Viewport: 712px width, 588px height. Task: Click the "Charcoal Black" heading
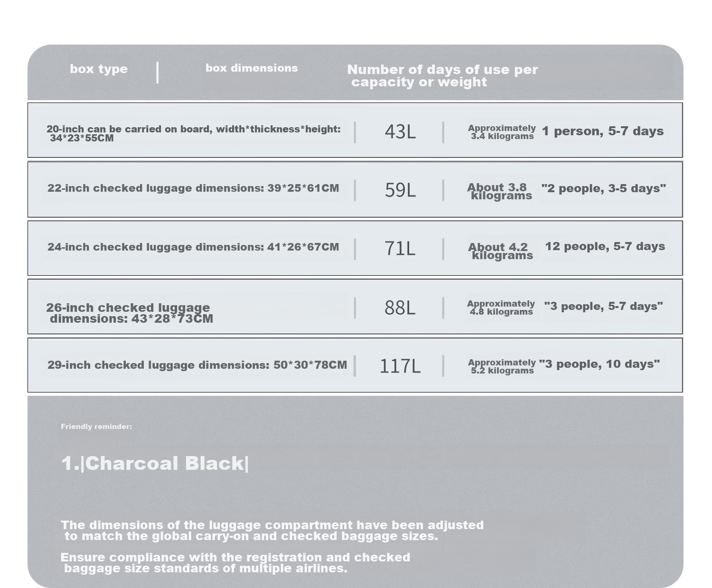(x=155, y=463)
